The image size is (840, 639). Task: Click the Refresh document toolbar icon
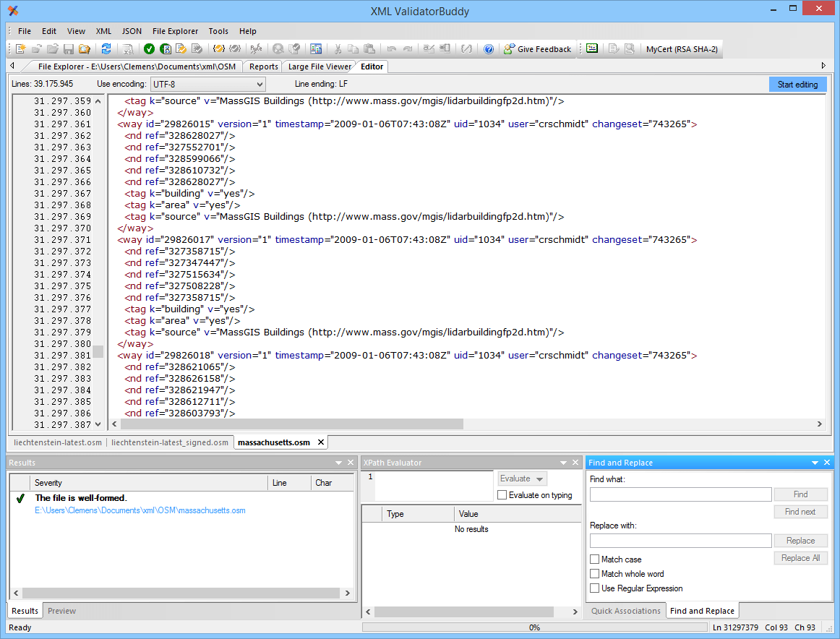(107, 49)
